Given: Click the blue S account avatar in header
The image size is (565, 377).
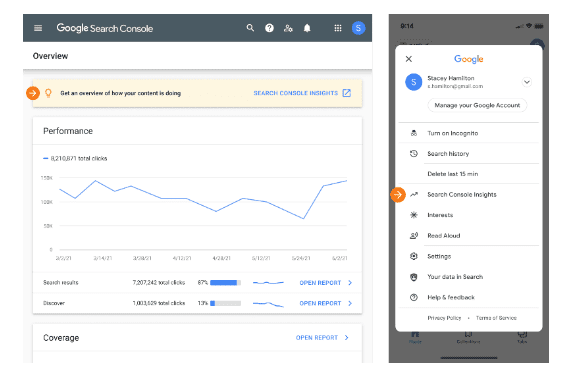Looking at the screenshot, I should coord(358,28).
